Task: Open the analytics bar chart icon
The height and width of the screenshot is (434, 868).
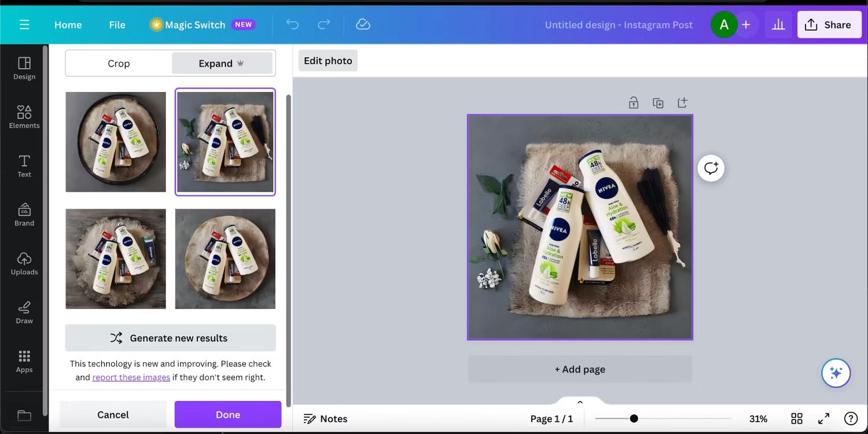Action: (778, 24)
